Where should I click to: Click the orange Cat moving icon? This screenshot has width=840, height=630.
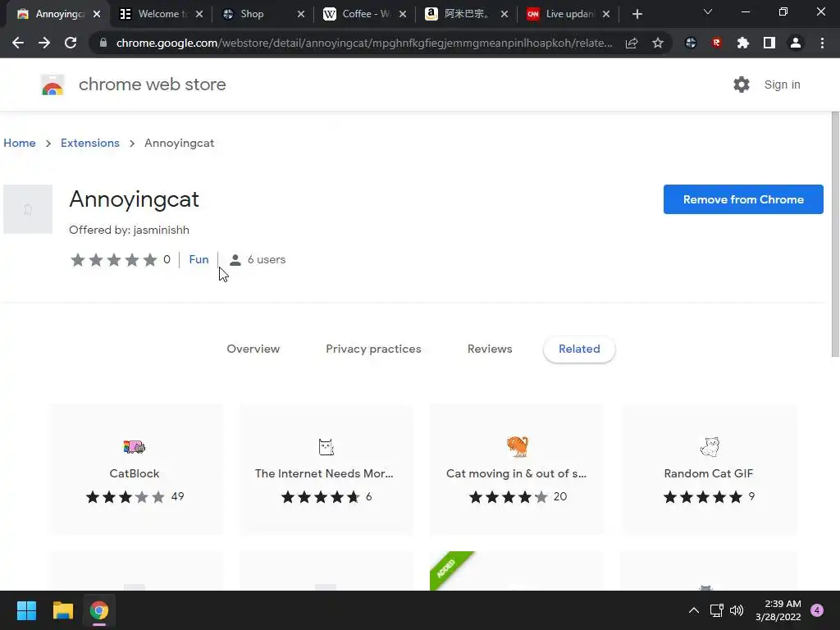pyautogui.click(x=517, y=446)
